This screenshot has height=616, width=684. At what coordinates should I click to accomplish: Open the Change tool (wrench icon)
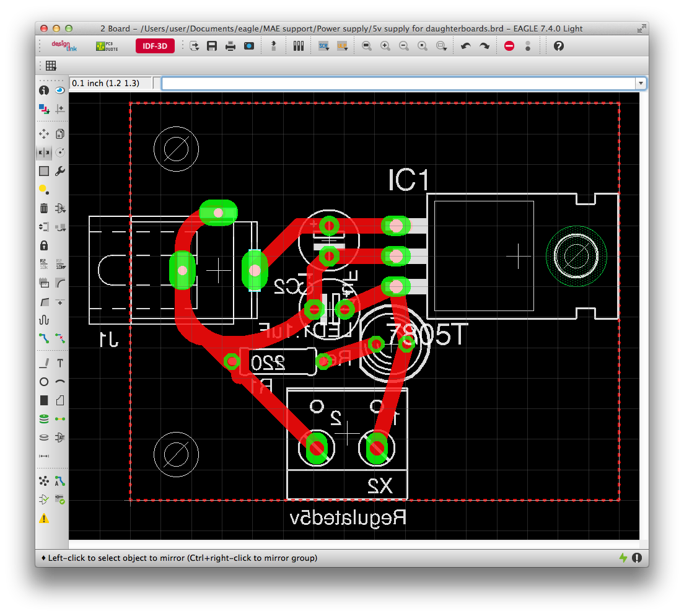tap(59, 171)
